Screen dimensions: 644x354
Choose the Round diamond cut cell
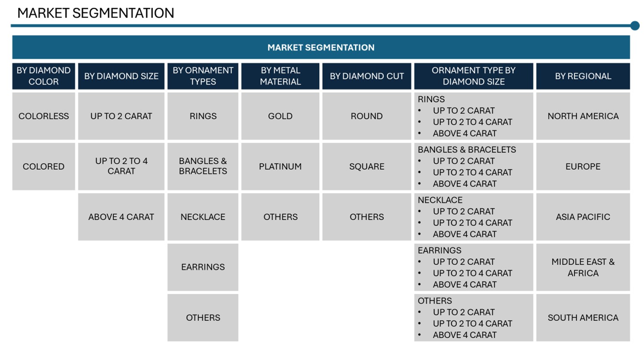[367, 116]
